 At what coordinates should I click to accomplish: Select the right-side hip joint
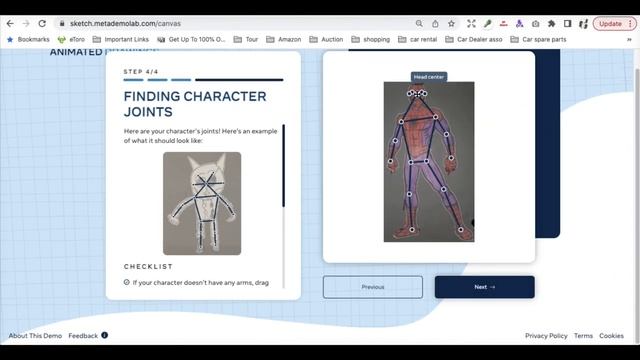[427, 161]
